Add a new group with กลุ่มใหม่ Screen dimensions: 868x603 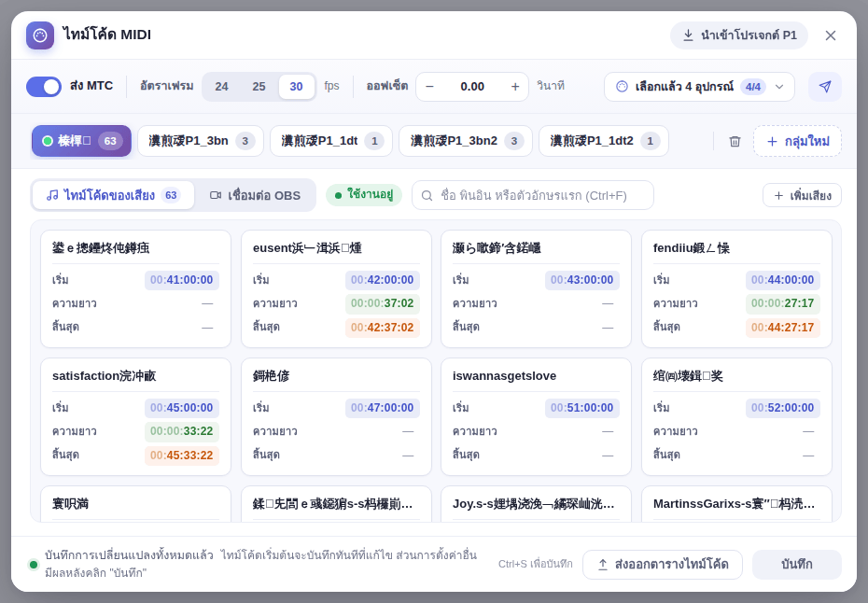point(797,141)
